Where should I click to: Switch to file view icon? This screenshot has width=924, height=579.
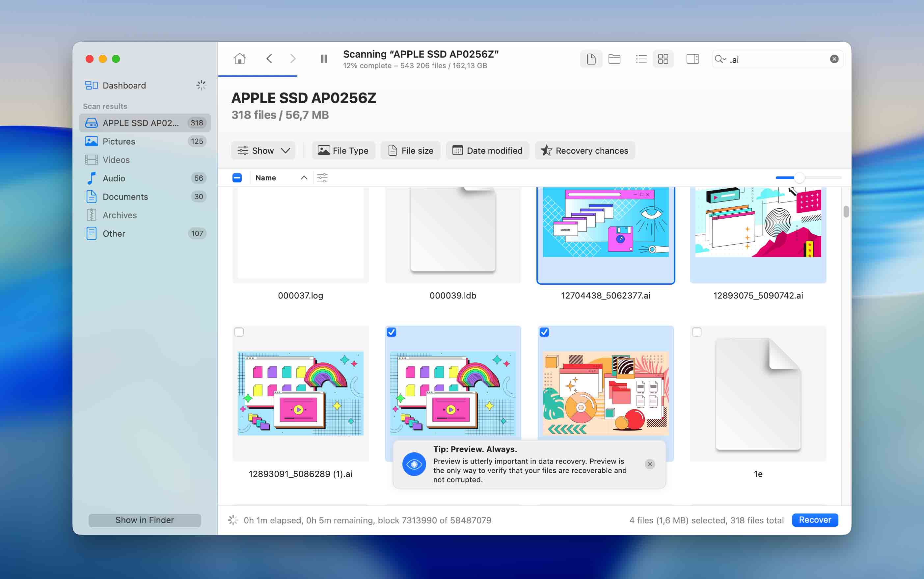pos(591,59)
